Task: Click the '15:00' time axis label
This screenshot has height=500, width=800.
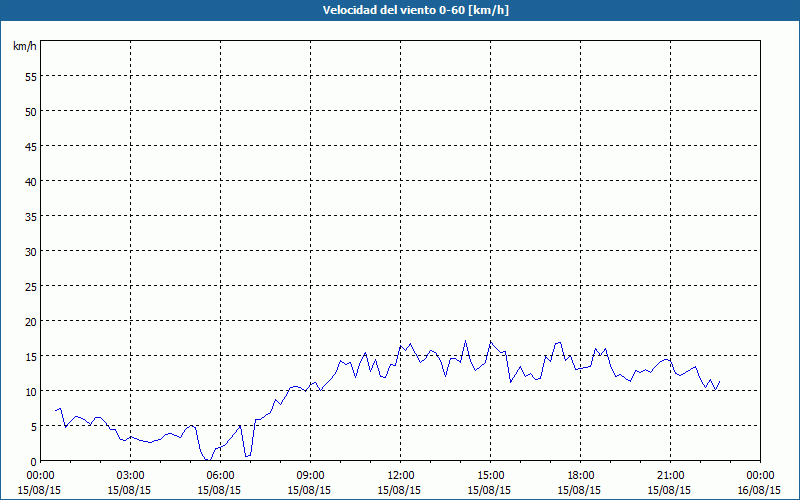Action: (x=490, y=476)
